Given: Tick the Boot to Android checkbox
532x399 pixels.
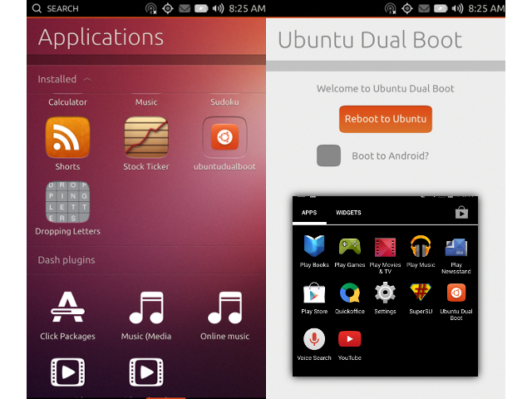Looking at the screenshot, I should coord(328,155).
